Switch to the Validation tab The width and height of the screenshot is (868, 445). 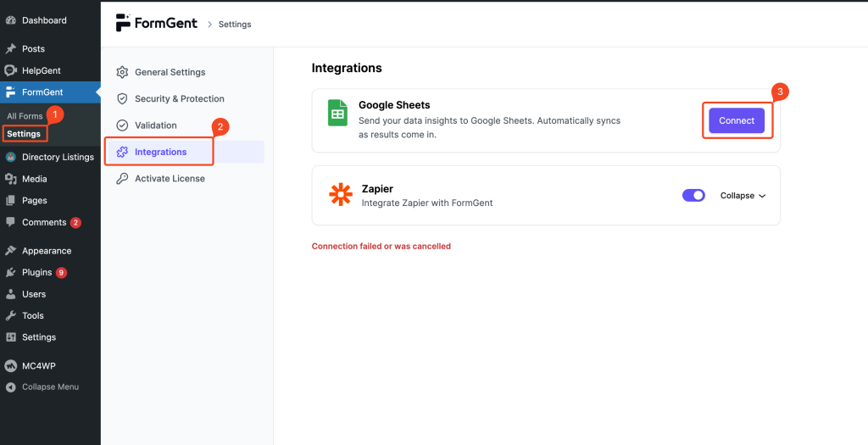click(184, 125)
